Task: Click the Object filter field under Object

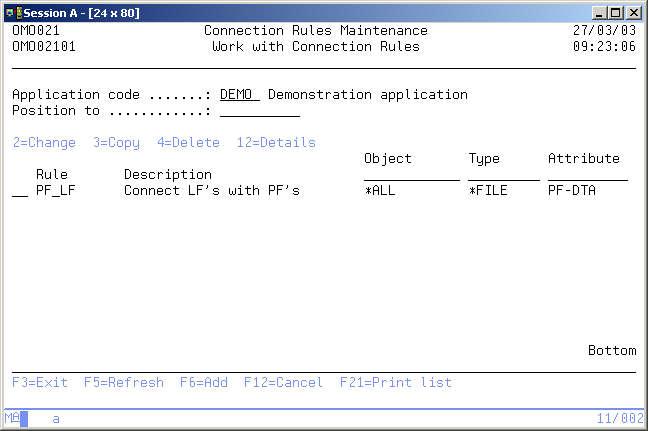Action: [411, 175]
